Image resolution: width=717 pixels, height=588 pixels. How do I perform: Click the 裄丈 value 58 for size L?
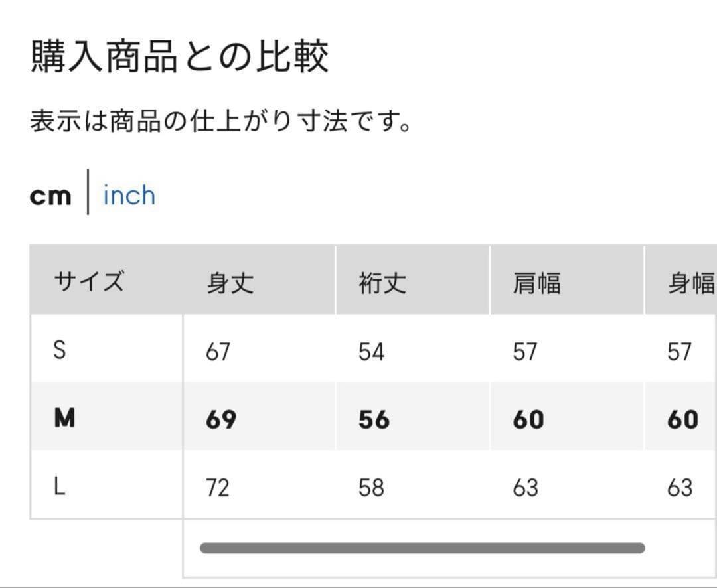(371, 488)
